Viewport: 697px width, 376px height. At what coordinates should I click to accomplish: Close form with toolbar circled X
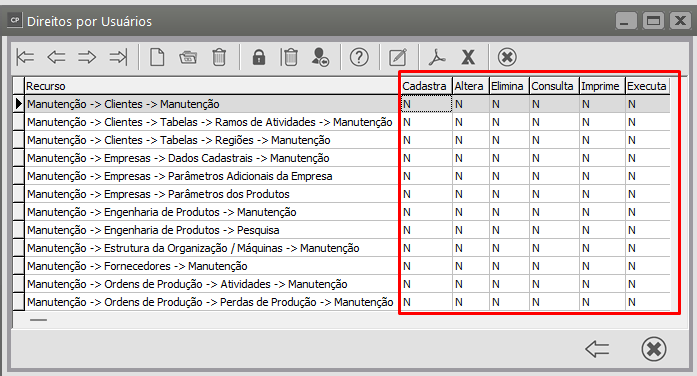[507, 57]
